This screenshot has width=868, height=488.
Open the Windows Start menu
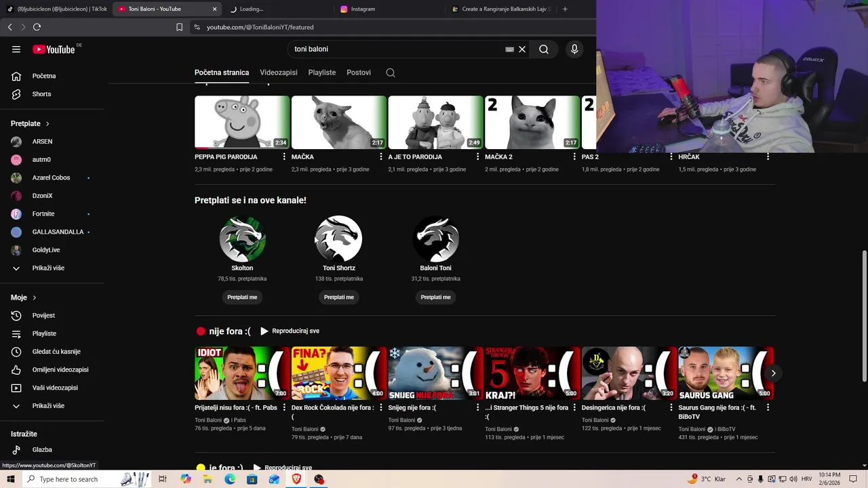(10, 479)
